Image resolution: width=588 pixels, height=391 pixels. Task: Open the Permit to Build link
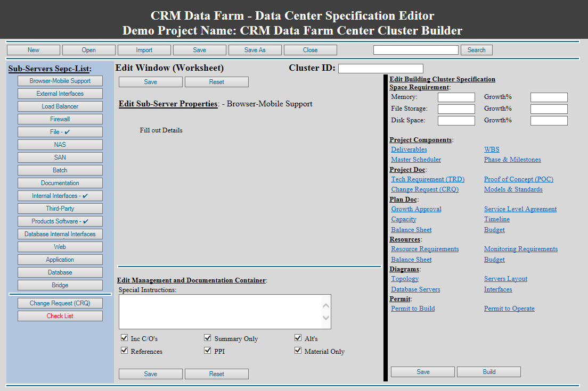tap(413, 309)
